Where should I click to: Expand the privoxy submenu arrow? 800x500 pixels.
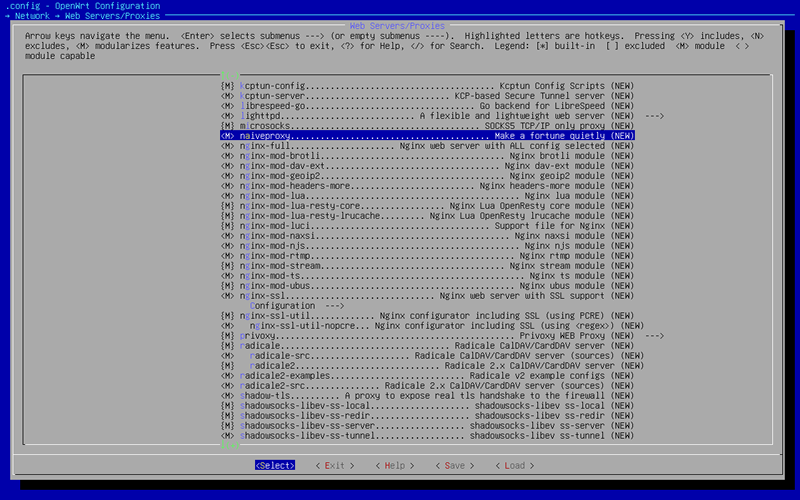click(654, 336)
